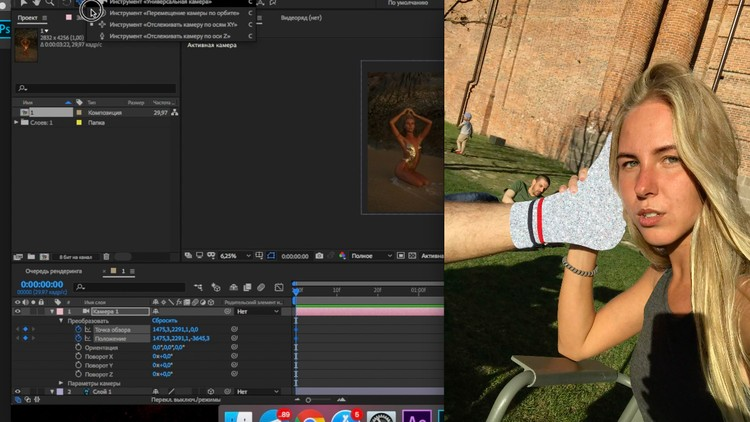The width and height of the screenshot is (750, 422).
Task: Click stopwatch next to Поворот X
Action: coord(79,356)
